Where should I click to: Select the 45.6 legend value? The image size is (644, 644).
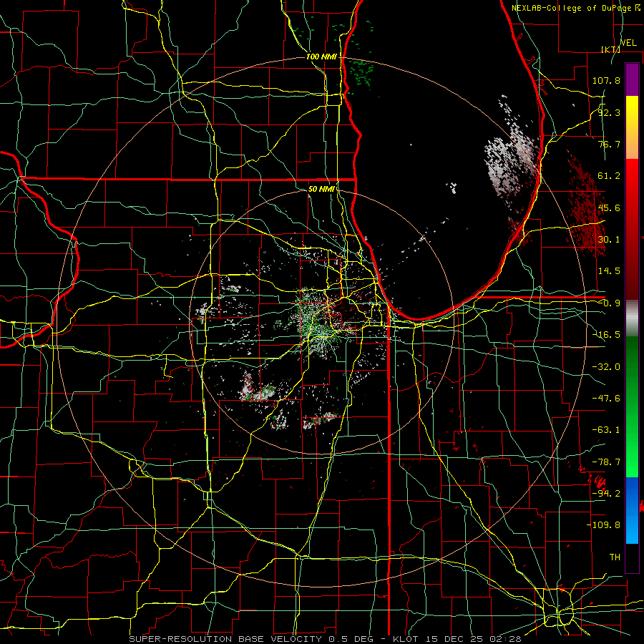609,208
